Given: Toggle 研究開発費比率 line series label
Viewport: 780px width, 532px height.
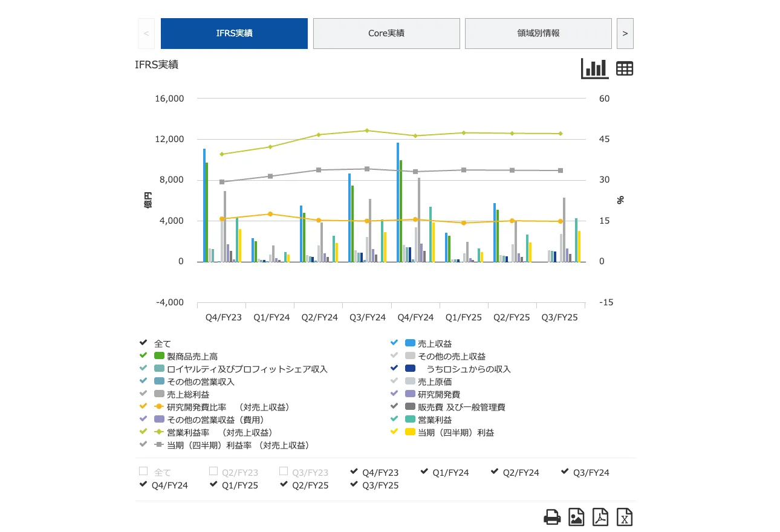Looking at the screenshot, I should click(x=228, y=407).
